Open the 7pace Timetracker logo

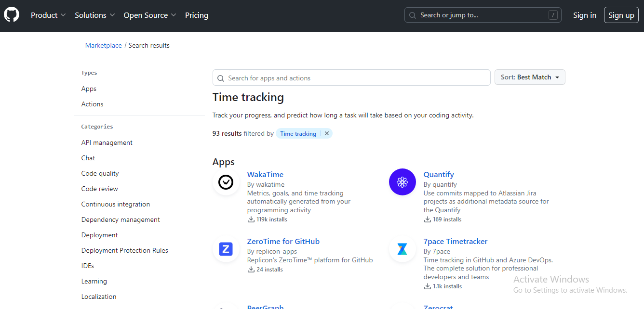click(x=402, y=249)
